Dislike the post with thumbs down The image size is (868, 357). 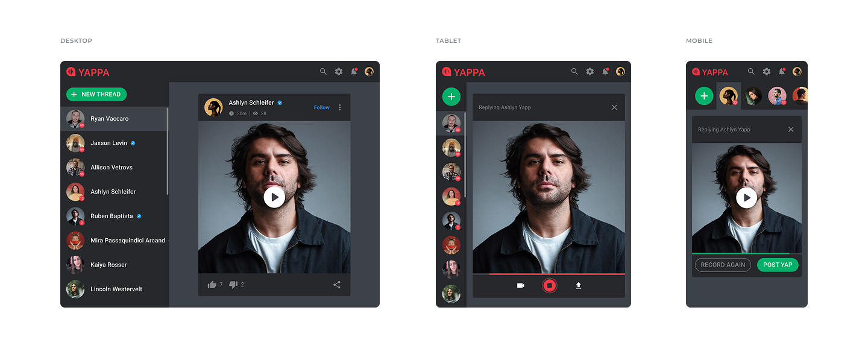[233, 285]
